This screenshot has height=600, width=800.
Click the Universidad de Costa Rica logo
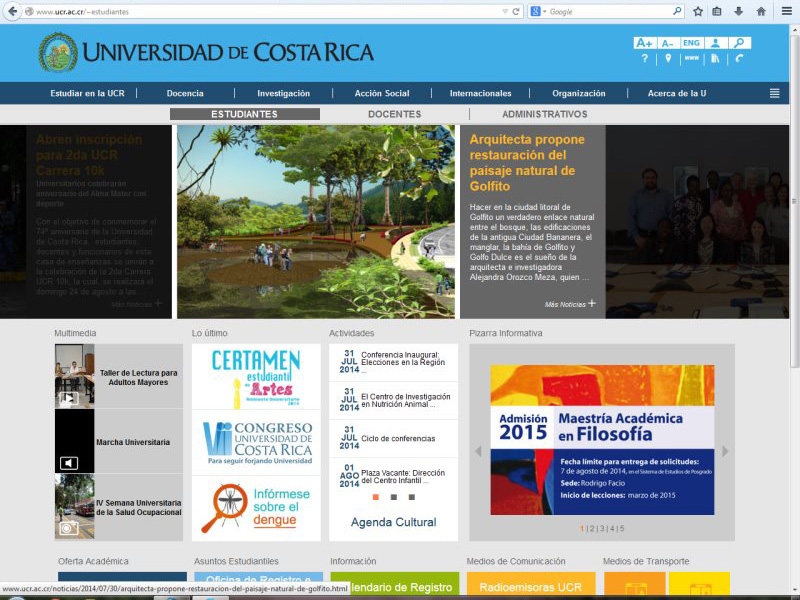206,52
